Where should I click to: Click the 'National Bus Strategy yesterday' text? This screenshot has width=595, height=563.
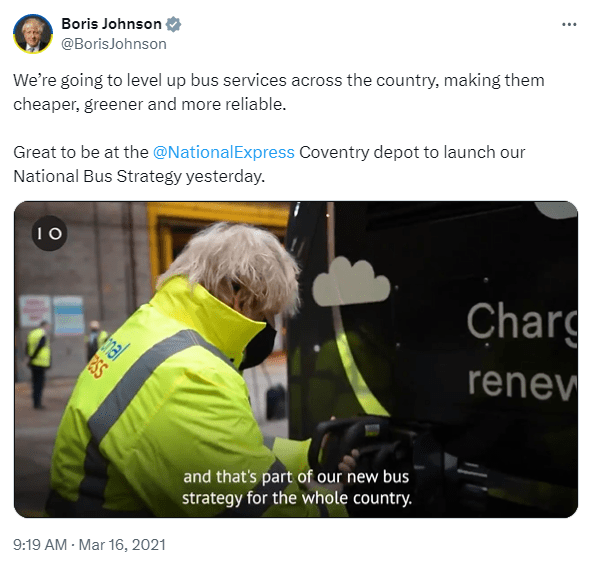click(139, 176)
